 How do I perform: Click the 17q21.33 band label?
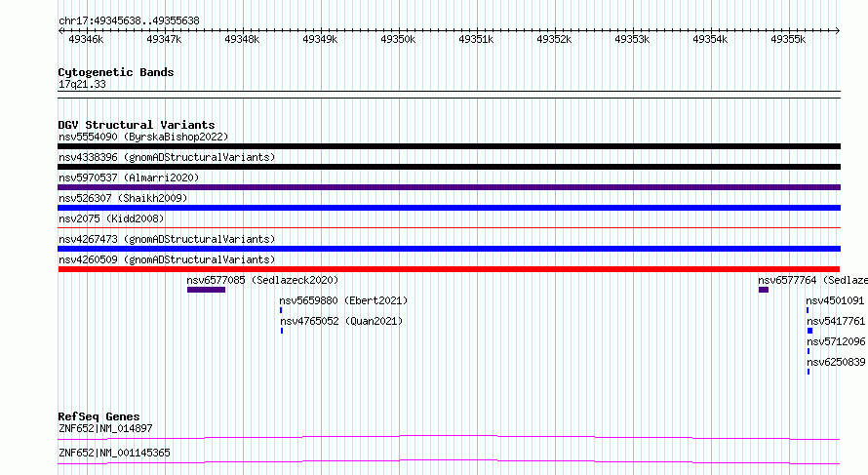coord(82,84)
